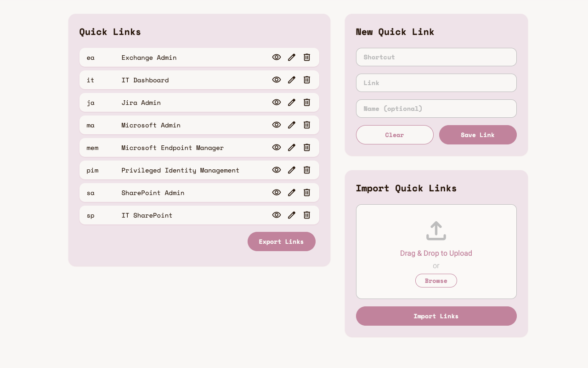The height and width of the screenshot is (368, 588).
Task: Delete the Privileged Identity Management link
Action: point(307,170)
